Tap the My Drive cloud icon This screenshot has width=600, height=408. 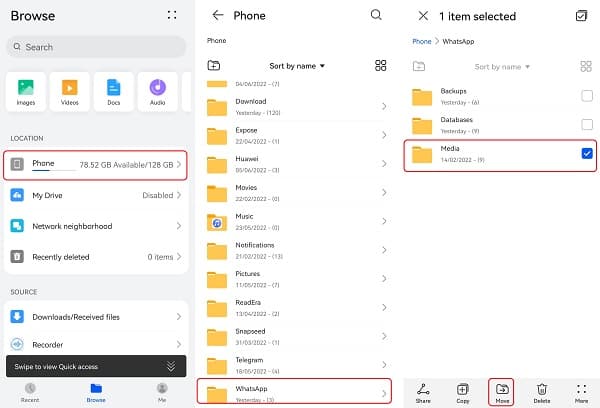[17, 195]
